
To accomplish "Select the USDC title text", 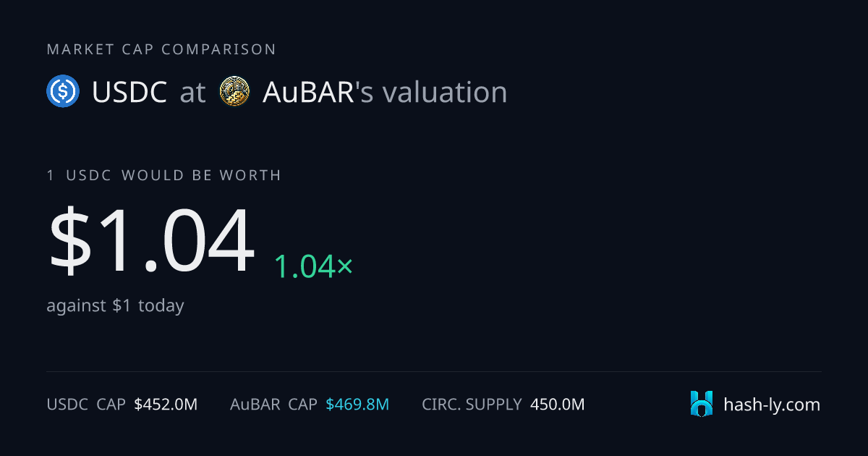I will (x=129, y=93).
